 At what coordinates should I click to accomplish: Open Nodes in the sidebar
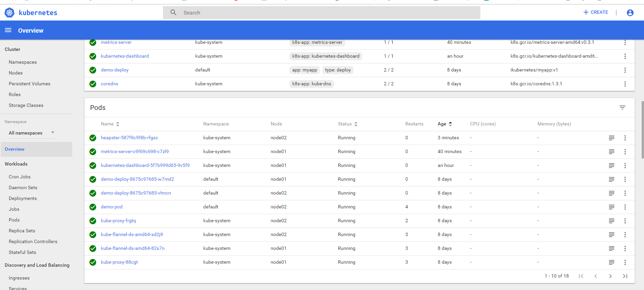[16, 73]
